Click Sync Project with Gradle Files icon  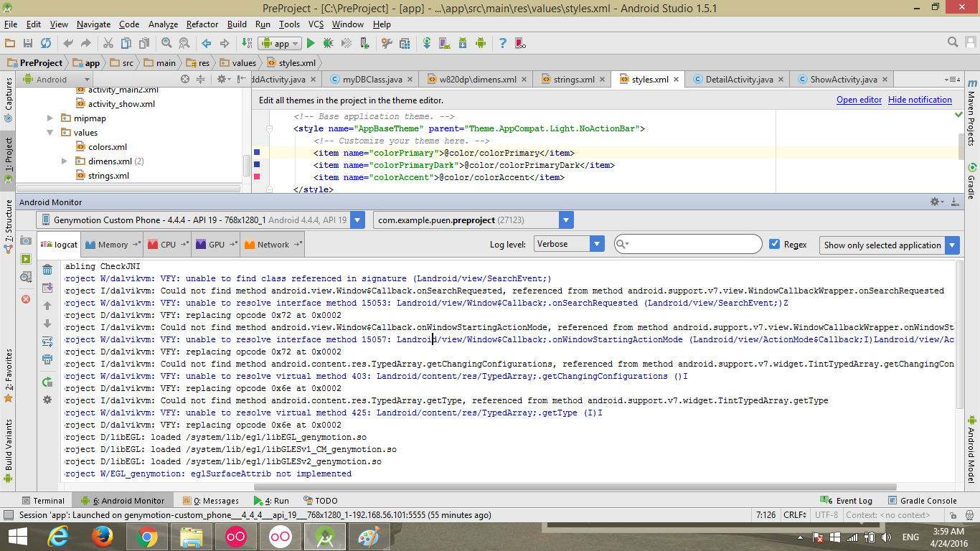pyautogui.click(x=427, y=43)
